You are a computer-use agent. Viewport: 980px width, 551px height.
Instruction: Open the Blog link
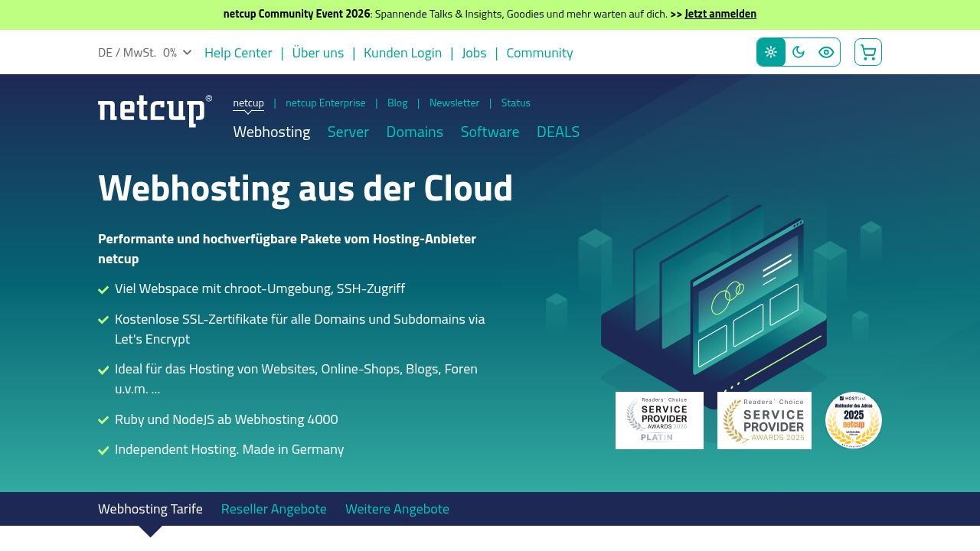pos(397,103)
